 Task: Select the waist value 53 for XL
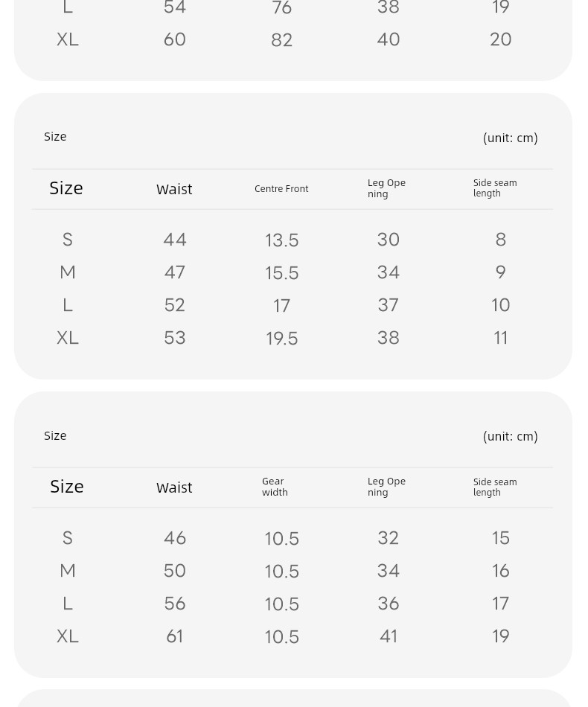pyautogui.click(x=174, y=338)
